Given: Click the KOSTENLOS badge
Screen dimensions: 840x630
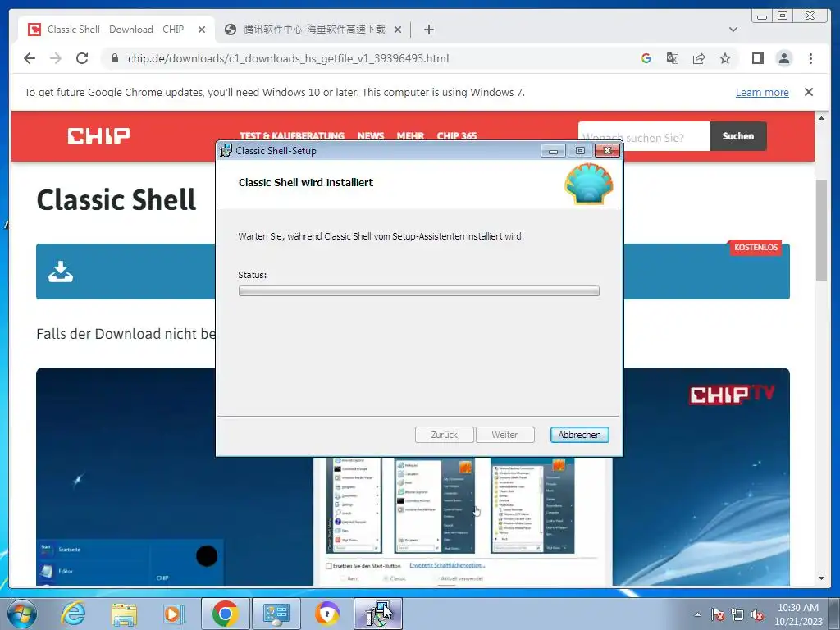Looking at the screenshot, I should coord(756,247).
